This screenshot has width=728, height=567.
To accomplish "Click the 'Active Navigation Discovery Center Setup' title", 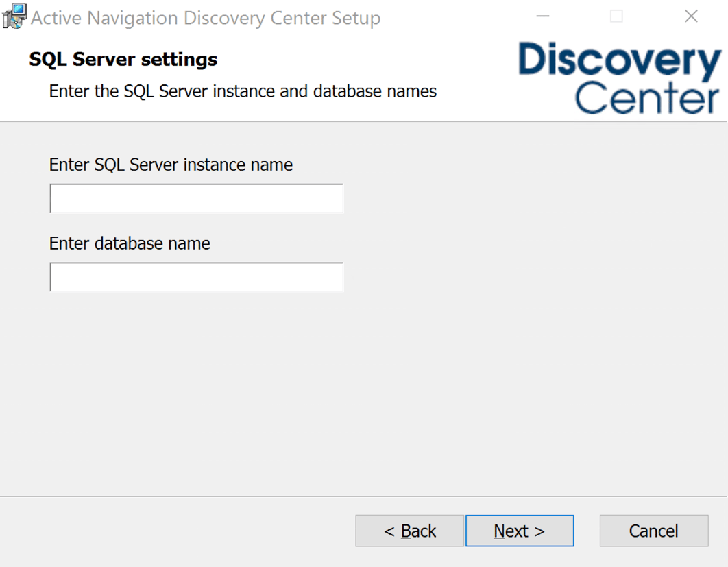I will [206, 18].
